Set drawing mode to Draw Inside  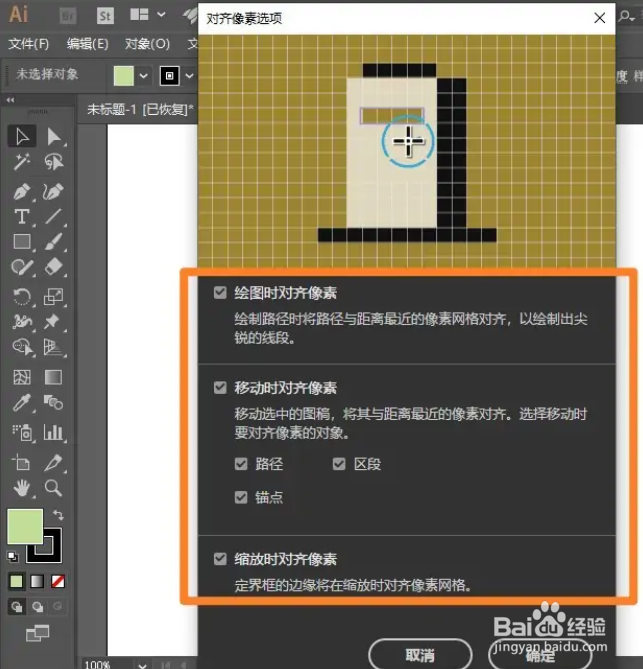(x=58, y=606)
